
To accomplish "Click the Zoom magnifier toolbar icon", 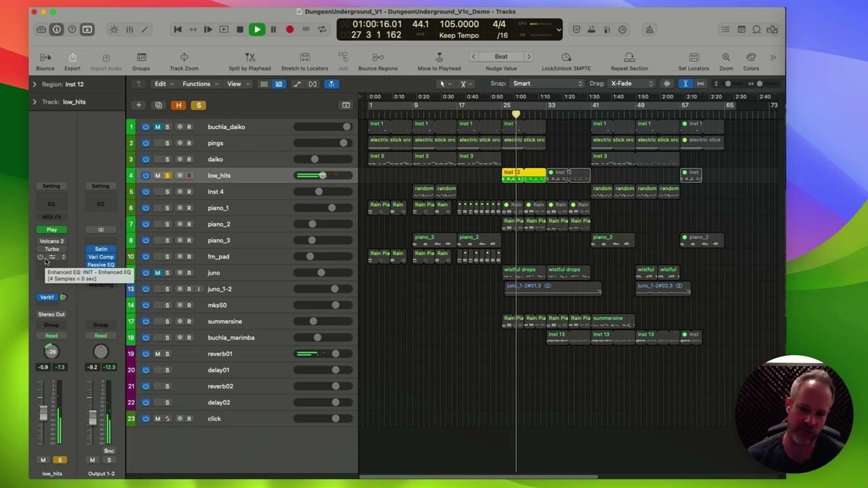I will coord(726,58).
